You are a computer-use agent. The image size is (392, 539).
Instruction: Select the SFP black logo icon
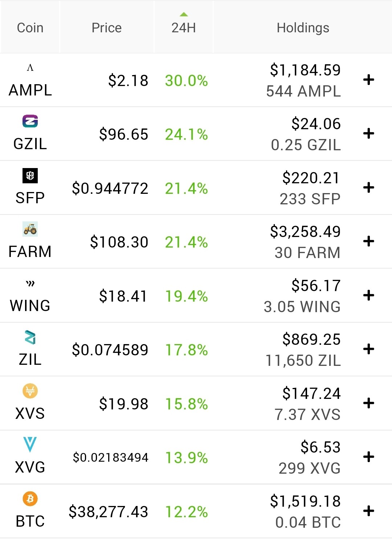click(30, 175)
